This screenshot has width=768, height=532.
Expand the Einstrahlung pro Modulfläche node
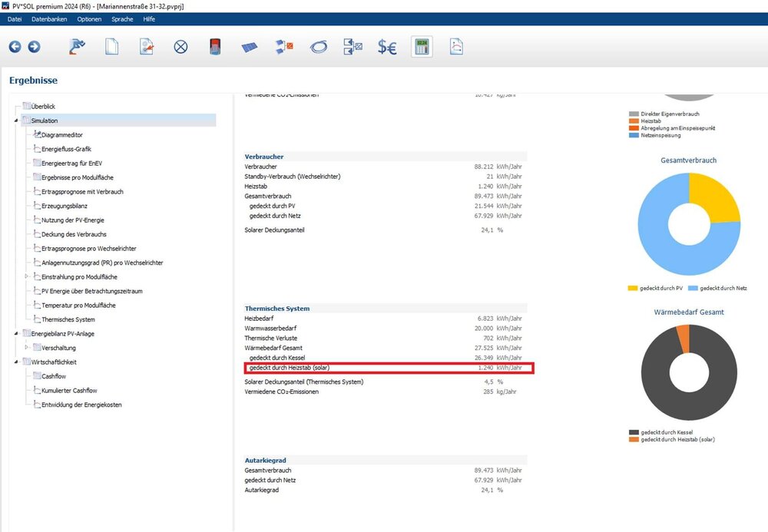(x=27, y=276)
